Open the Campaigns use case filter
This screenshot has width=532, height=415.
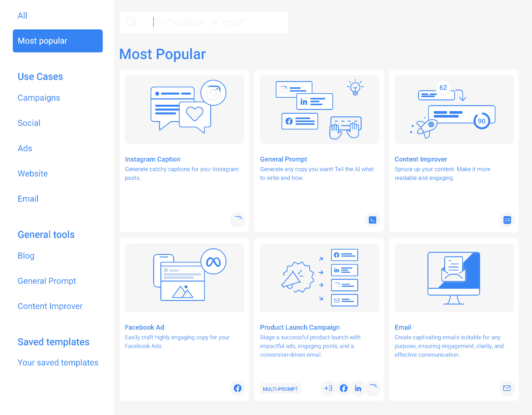39,98
